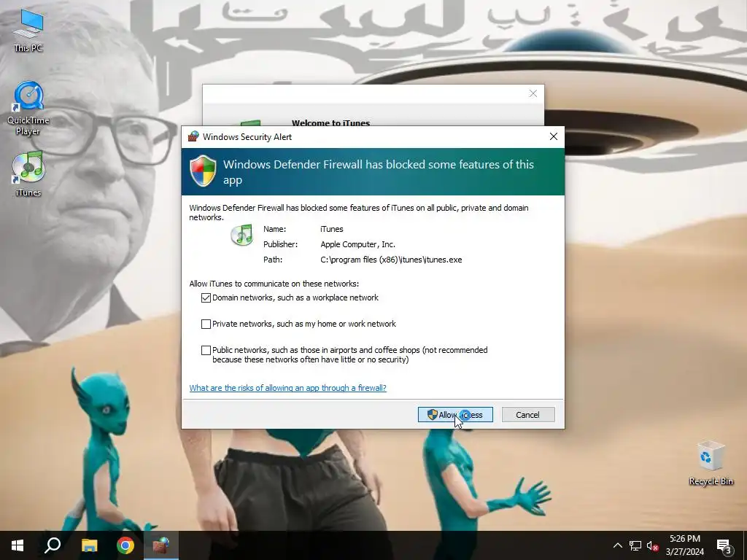This screenshot has width=747, height=560.
Task: Click publisher Apple Computer, Inc. text
Action: pos(357,244)
